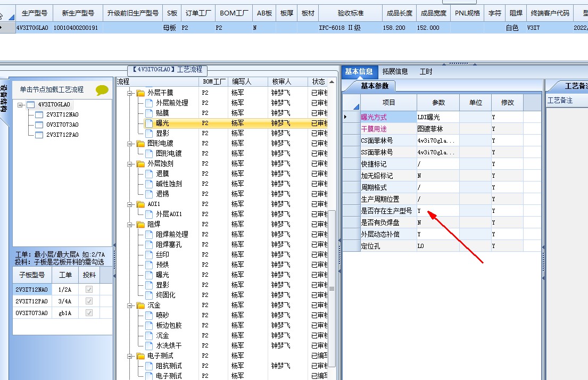Select the 外层AOI1 process step
This screenshot has height=380, width=588.
click(x=169, y=214)
